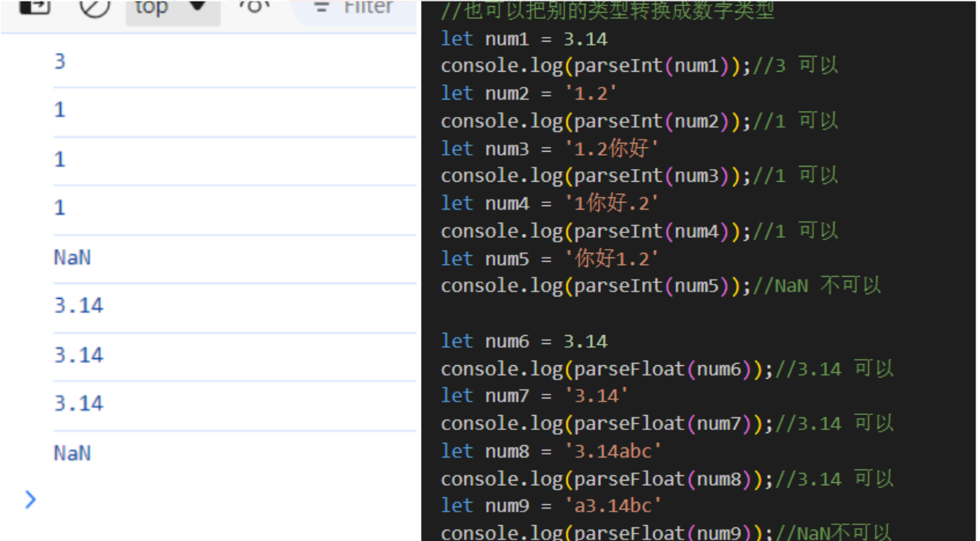980x541 pixels.
Task: Click the first NaN console output
Action: point(72,257)
